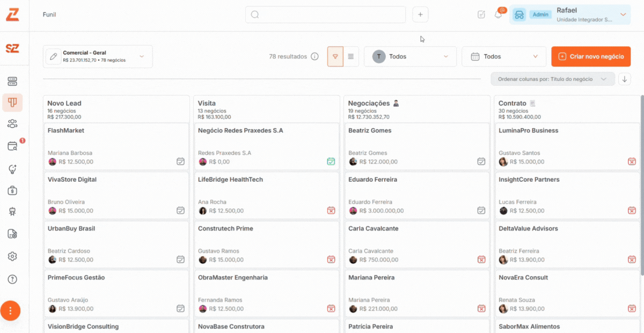Select the funnel kanban sidebar icon
This screenshot has height=333, width=644.
(x=12, y=102)
